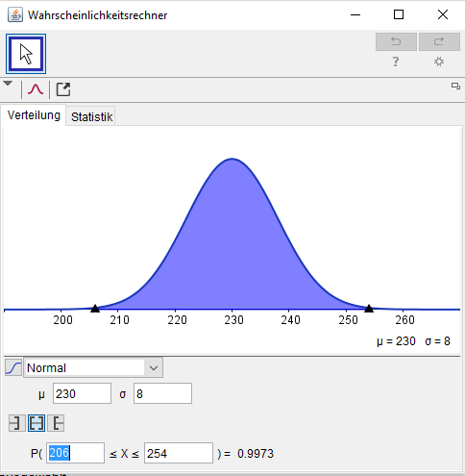The image size is (465, 476).
Task: Open help with the question mark icon
Action: click(396, 62)
